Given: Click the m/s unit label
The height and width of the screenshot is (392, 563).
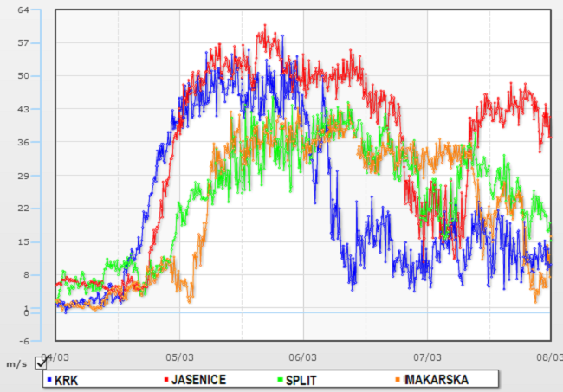Looking at the screenshot, I should [x=17, y=364].
